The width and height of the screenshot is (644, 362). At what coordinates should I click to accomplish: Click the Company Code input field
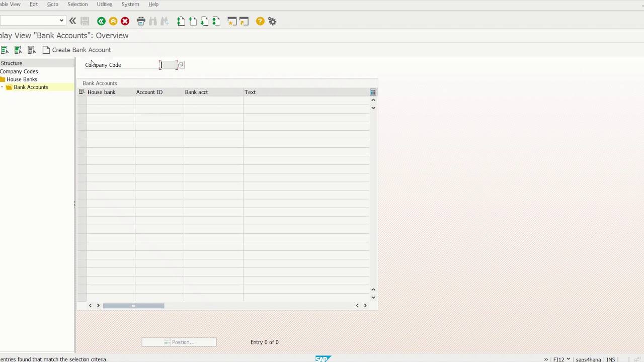pyautogui.click(x=168, y=65)
